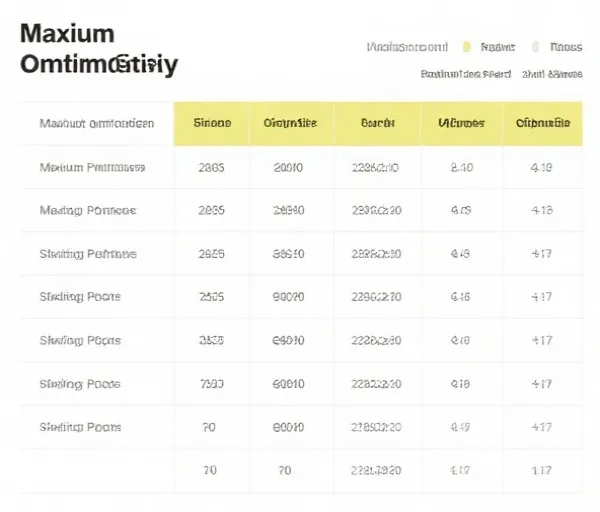Click the row label beginning 'Mading'

[88, 211]
